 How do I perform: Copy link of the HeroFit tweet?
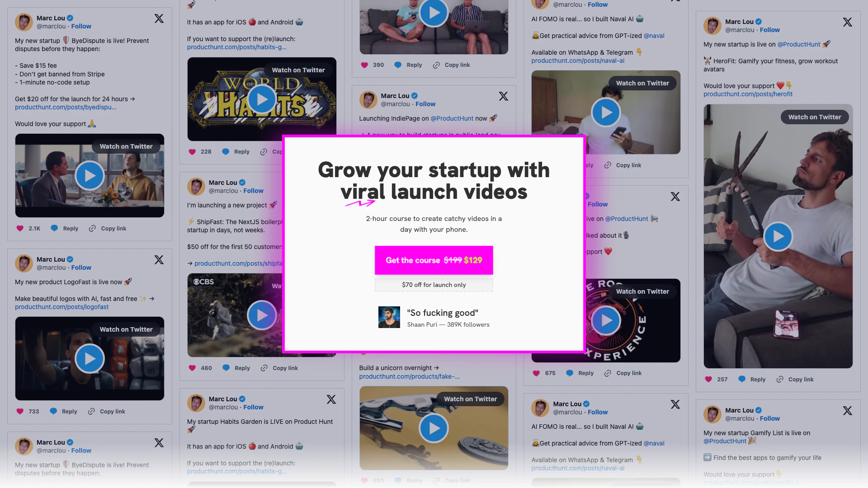click(x=795, y=379)
